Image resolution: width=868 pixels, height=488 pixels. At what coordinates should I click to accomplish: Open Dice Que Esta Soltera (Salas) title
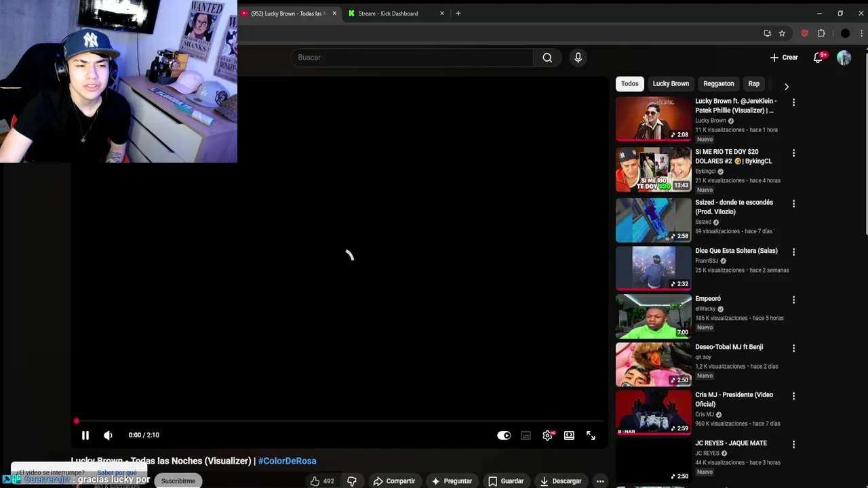click(736, 251)
